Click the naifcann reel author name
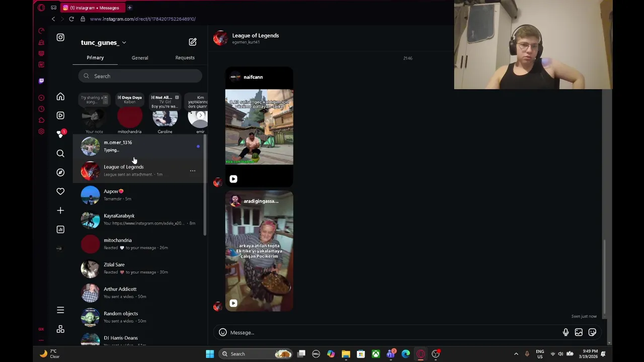 253,77
